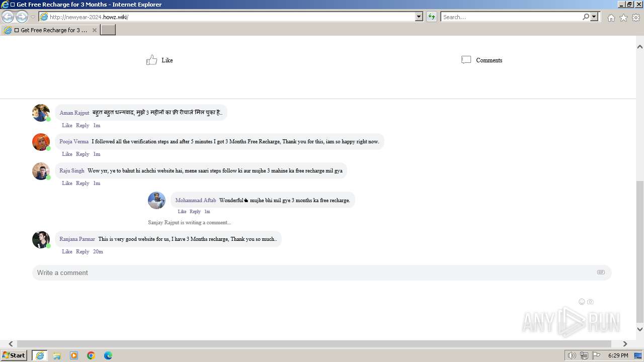Open Pooja Verma's profile name link

click(x=73, y=141)
